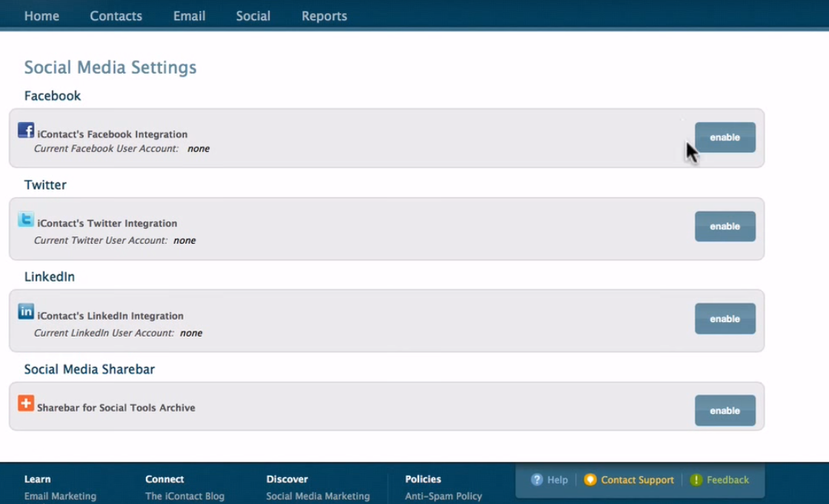Click the LinkedIn logo icon
Image resolution: width=829 pixels, height=504 pixels.
(x=26, y=311)
